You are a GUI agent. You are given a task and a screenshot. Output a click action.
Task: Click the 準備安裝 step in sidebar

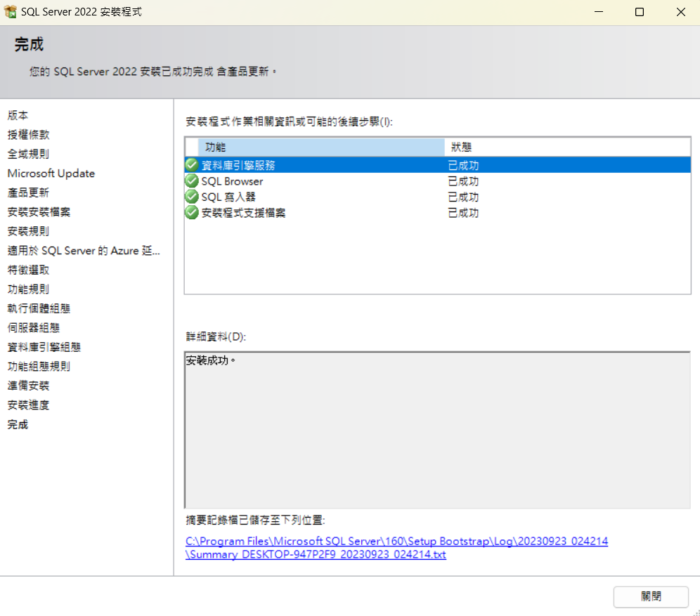tap(29, 386)
